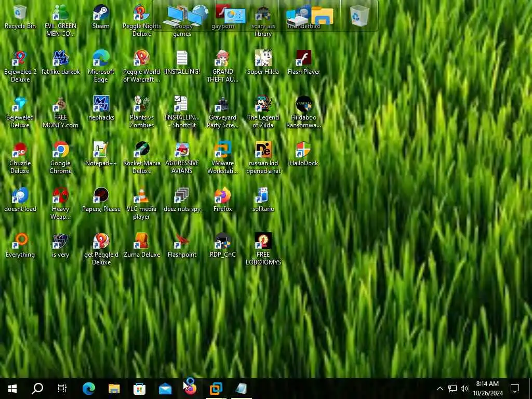Click the is very desktop icon

[60, 246]
